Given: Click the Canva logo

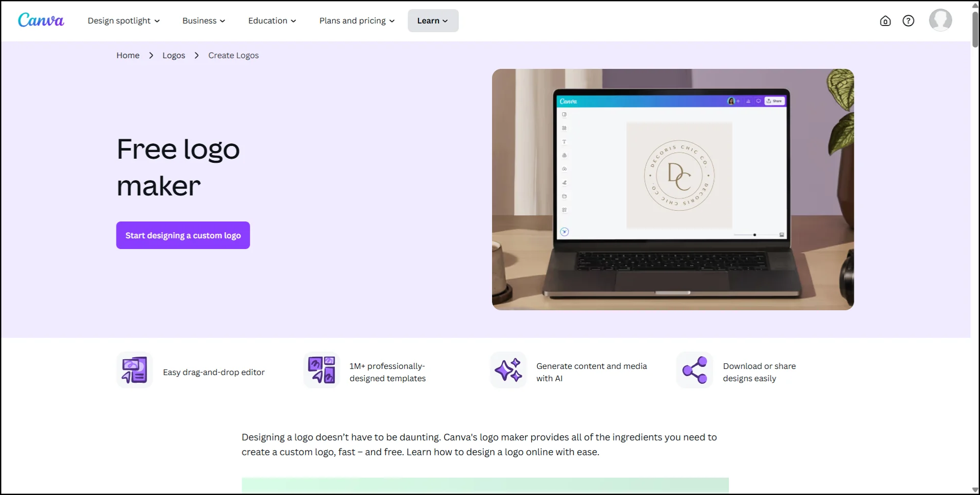Looking at the screenshot, I should coord(41,20).
